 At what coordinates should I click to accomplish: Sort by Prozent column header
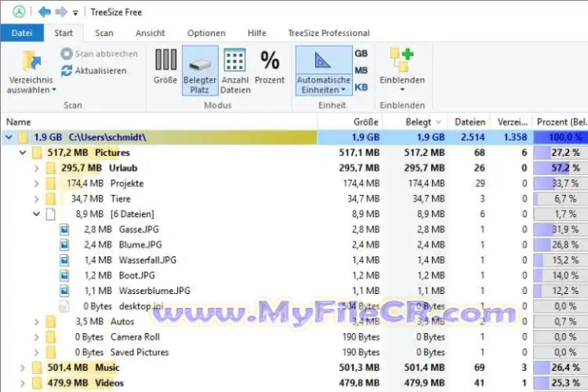pos(561,122)
